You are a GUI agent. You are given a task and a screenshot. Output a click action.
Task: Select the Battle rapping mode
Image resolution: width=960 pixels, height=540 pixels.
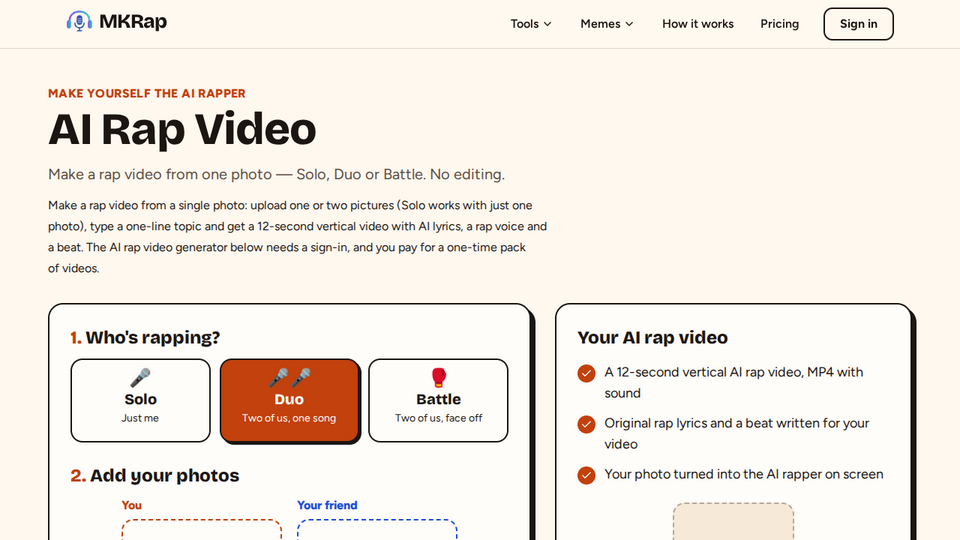click(438, 400)
